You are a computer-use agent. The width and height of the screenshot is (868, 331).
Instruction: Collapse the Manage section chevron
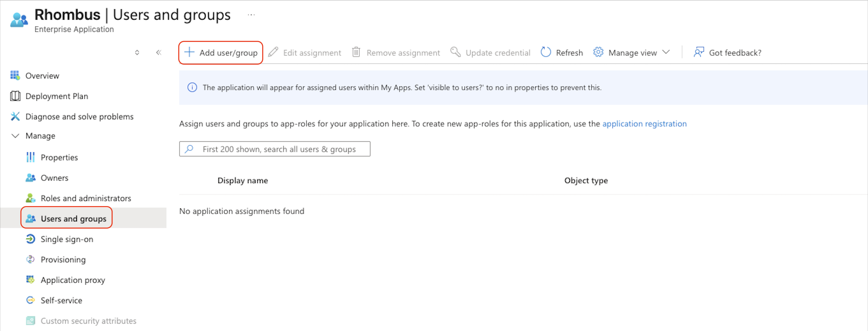pos(15,136)
